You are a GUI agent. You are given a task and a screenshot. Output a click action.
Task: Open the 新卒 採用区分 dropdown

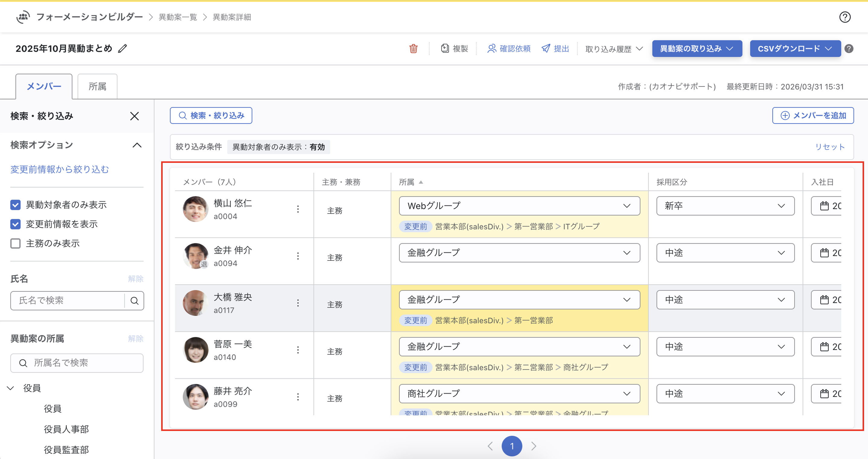[725, 206]
